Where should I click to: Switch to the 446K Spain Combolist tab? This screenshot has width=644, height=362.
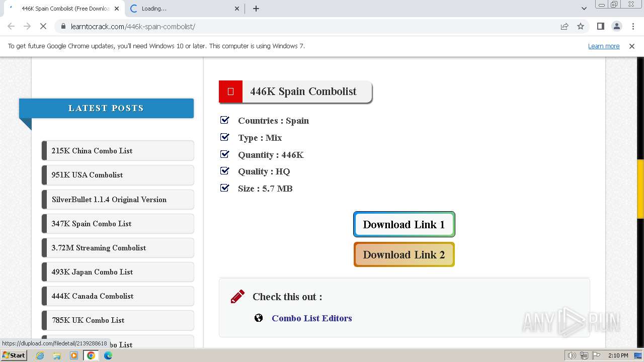[64, 9]
